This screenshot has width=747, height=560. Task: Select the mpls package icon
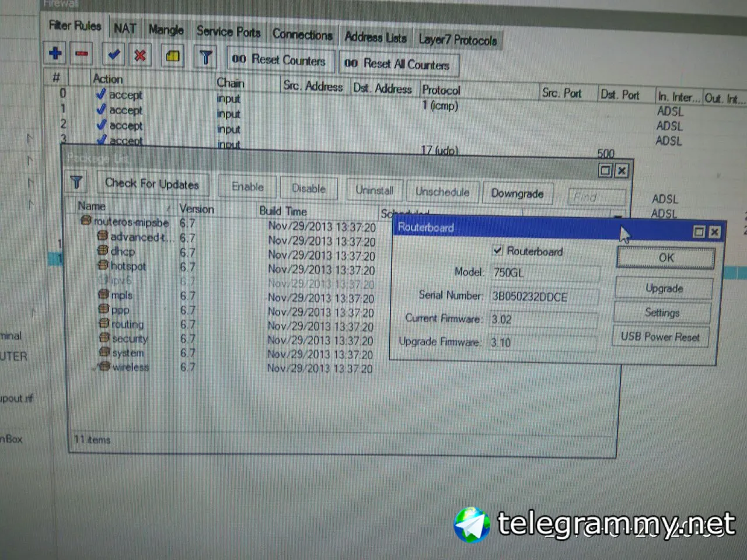click(x=104, y=294)
